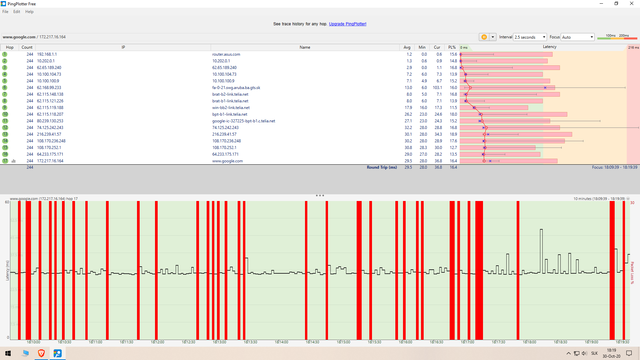640x360 pixels.
Task: Open the notification center icon
Action: (x=629, y=353)
